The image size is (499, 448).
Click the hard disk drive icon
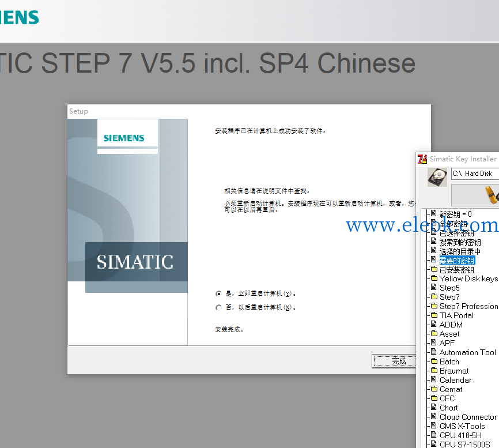coord(437,176)
